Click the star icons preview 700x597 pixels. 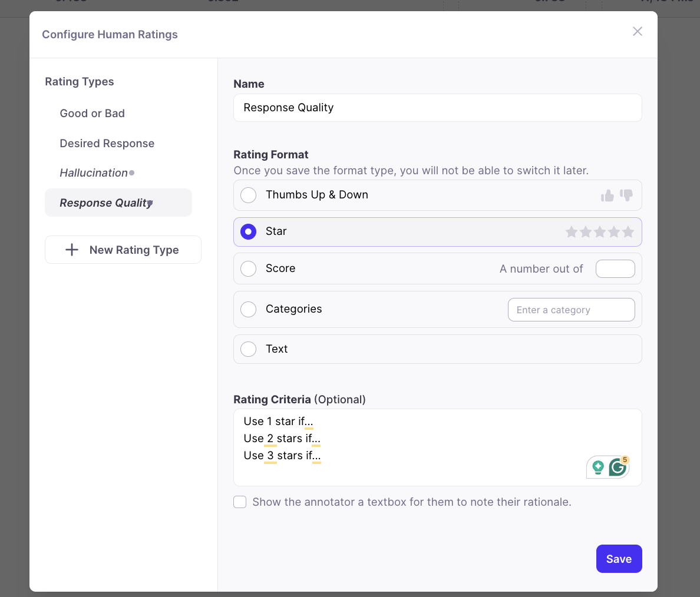(600, 231)
